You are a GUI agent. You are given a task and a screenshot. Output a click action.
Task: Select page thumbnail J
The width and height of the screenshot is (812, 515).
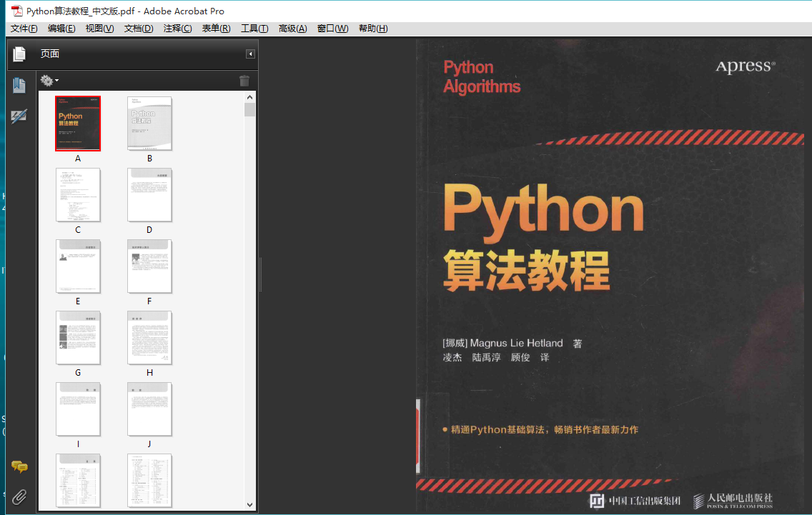pos(149,409)
